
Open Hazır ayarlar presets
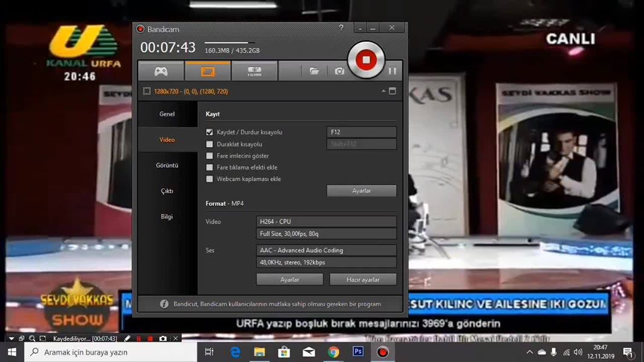click(x=363, y=279)
